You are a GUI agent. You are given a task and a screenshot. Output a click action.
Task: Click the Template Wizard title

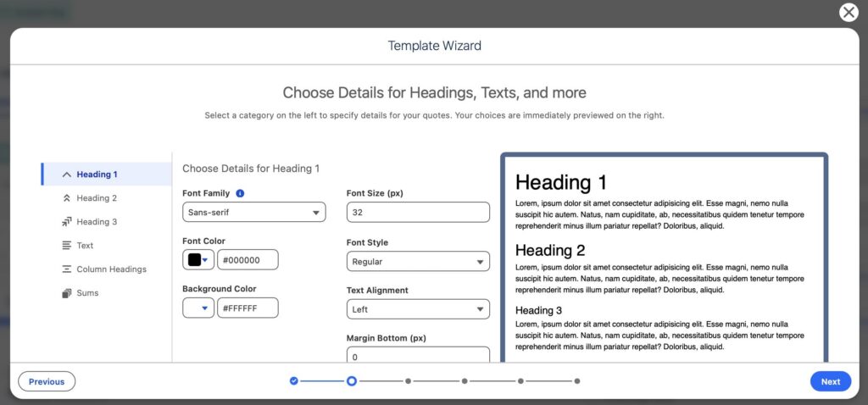435,46
